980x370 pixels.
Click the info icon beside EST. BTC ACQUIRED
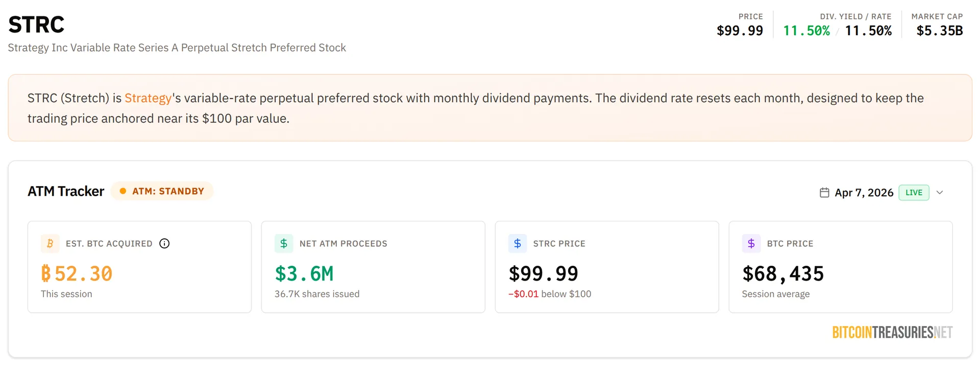click(164, 243)
